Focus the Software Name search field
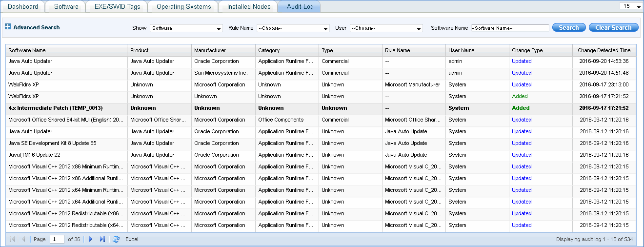Image resolution: width=644 pixels, height=247 pixels. pos(510,28)
